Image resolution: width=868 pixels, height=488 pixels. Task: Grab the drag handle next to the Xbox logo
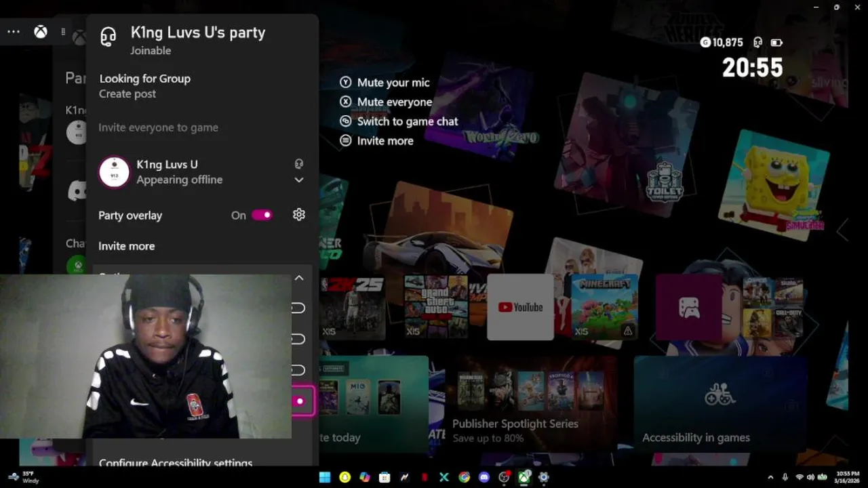(x=63, y=32)
